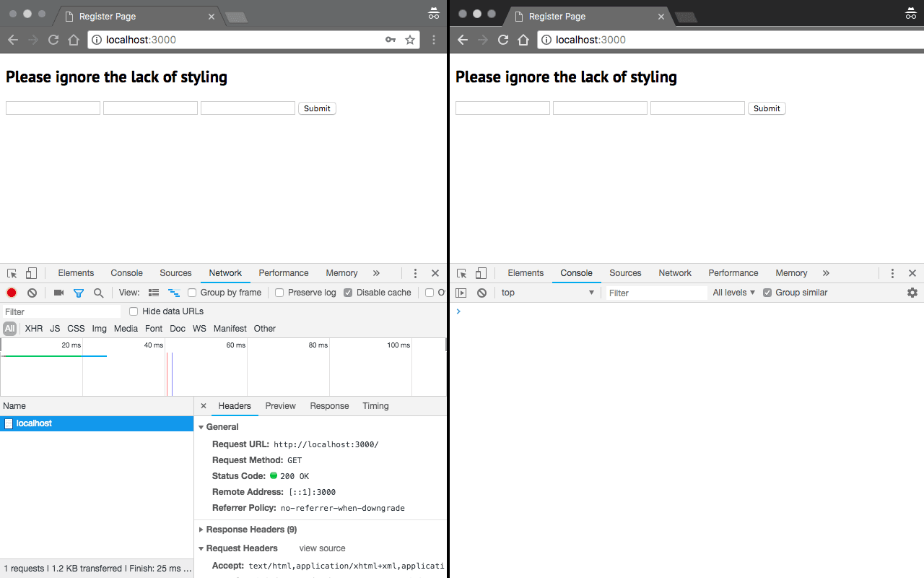The width and height of the screenshot is (924, 578).
Task: Show console sidebar in right DevTools
Action: [461, 293]
